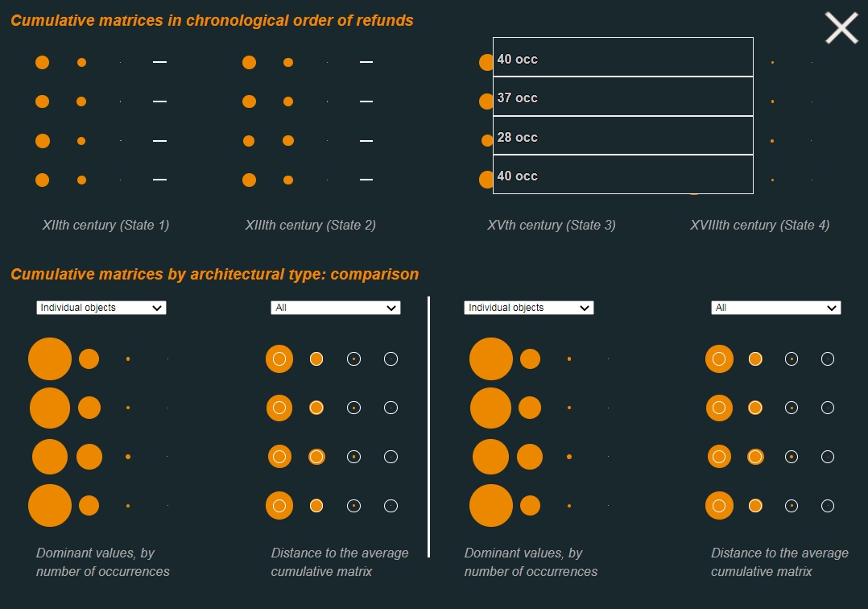Click the top-left ringed circle in the left distance matrix
Screen dimensions: 868x609
click(279, 358)
